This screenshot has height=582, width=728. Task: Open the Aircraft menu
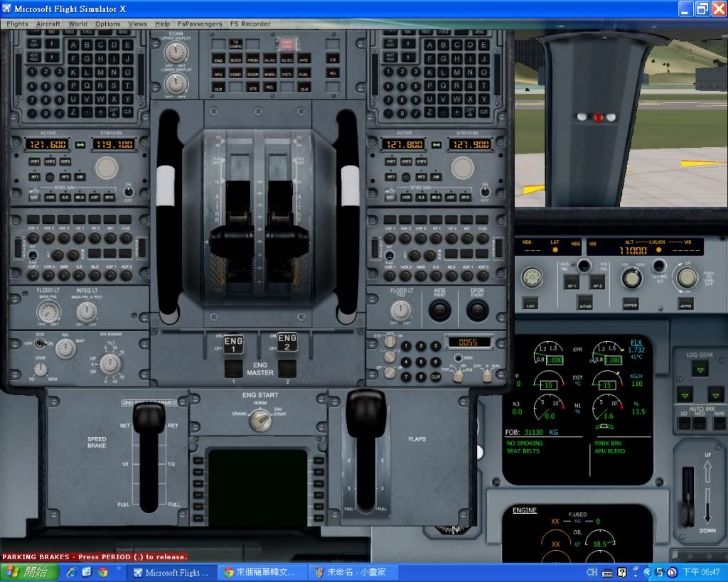[48, 23]
